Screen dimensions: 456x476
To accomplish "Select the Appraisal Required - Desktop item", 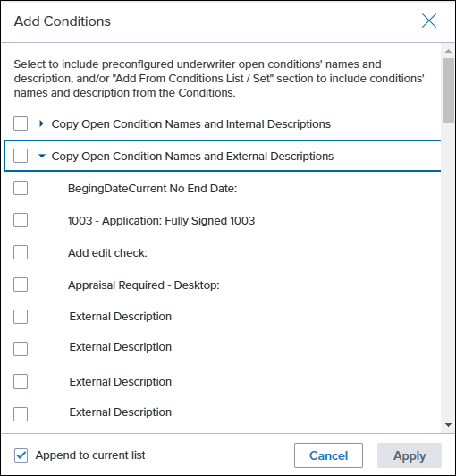I will (143, 285).
